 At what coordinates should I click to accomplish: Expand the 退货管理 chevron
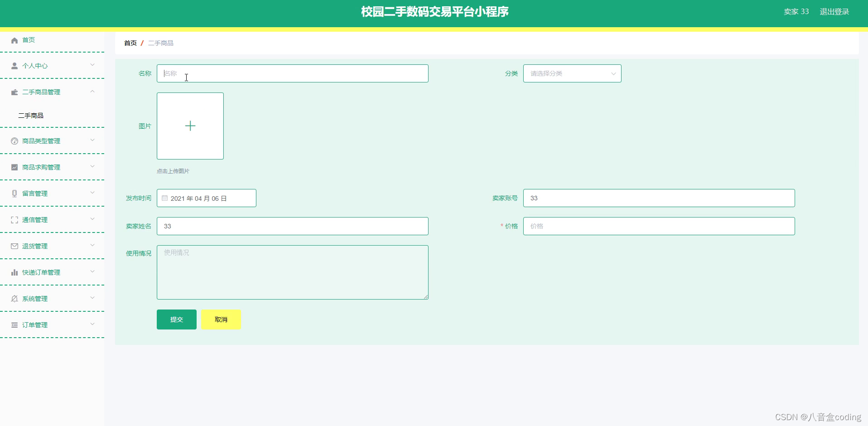(92, 246)
